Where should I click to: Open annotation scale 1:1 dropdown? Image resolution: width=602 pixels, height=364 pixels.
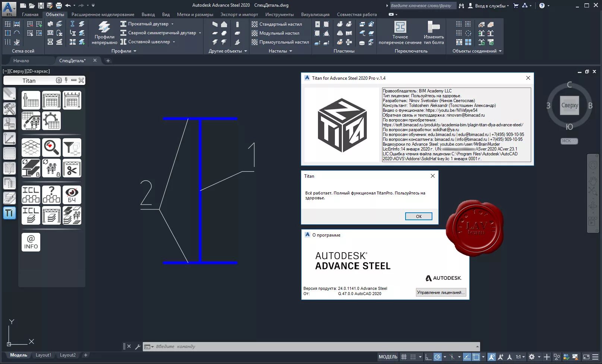coord(520,357)
